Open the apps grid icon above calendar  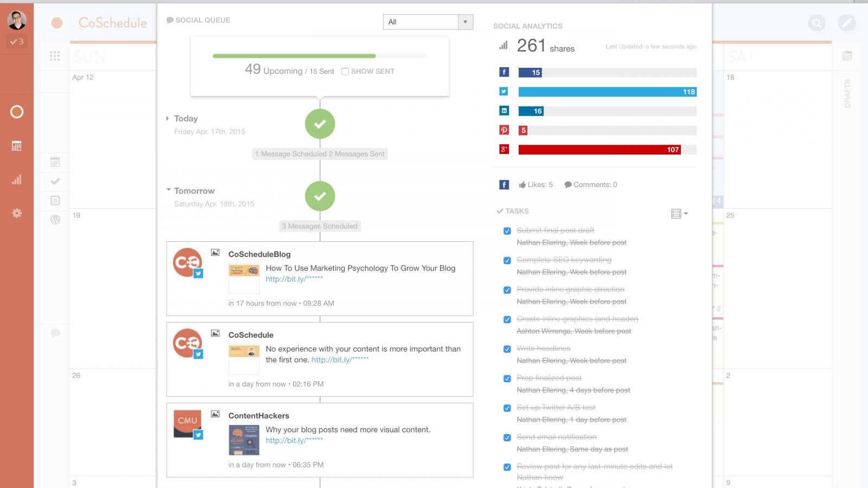tap(55, 56)
